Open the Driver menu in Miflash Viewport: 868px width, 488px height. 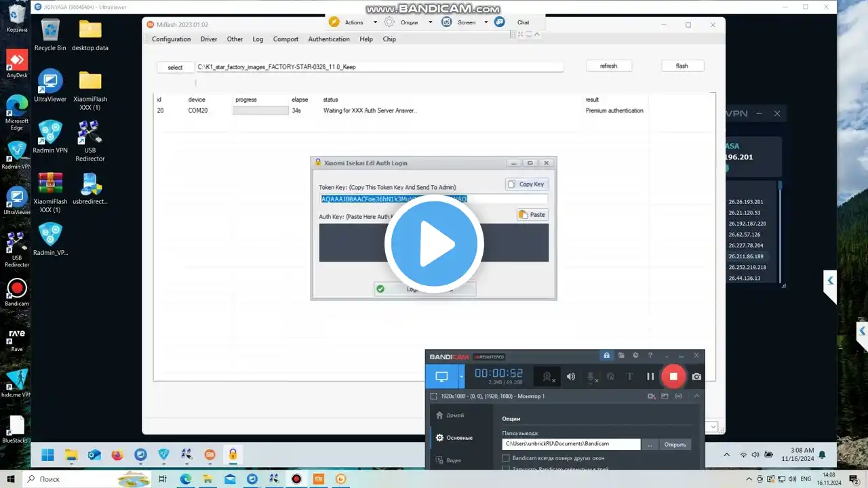(209, 39)
